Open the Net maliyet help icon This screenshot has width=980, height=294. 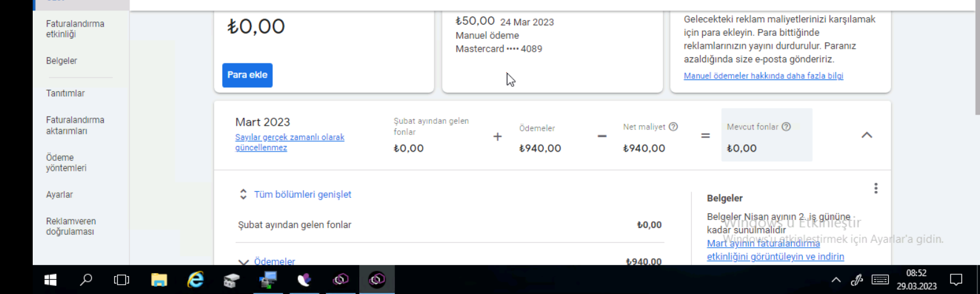click(x=673, y=126)
